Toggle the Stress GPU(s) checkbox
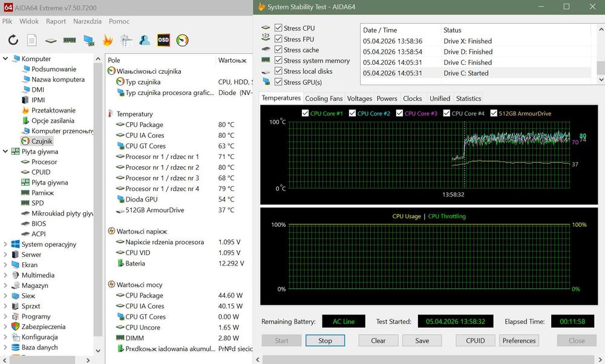The height and width of the screenshot is (364, 605). (278, 82)
